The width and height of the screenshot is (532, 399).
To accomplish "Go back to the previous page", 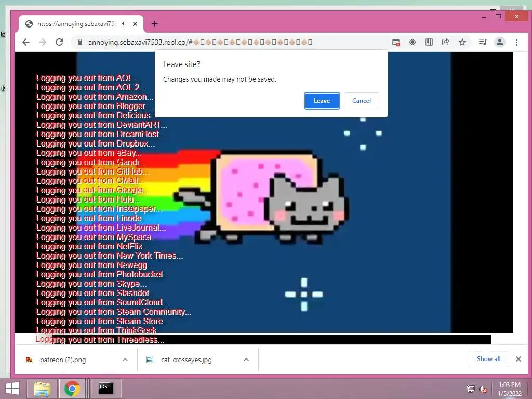I will (x=26, y=42).
